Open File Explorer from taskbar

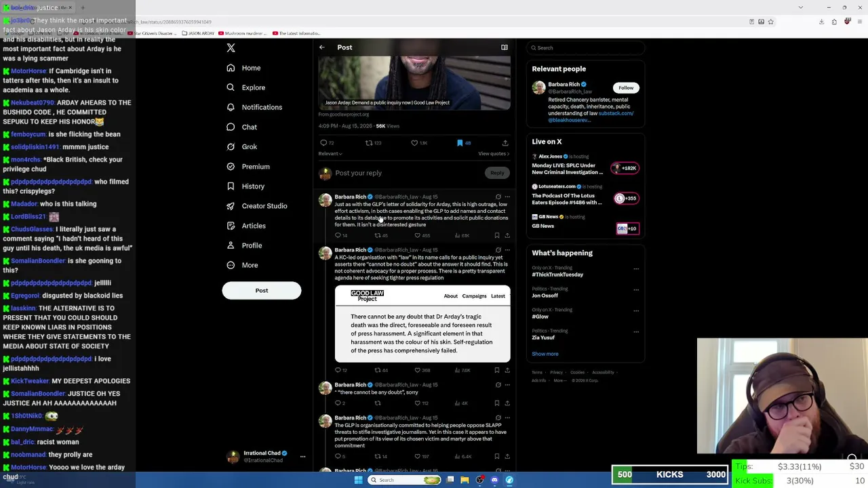(x=465, y=480)
